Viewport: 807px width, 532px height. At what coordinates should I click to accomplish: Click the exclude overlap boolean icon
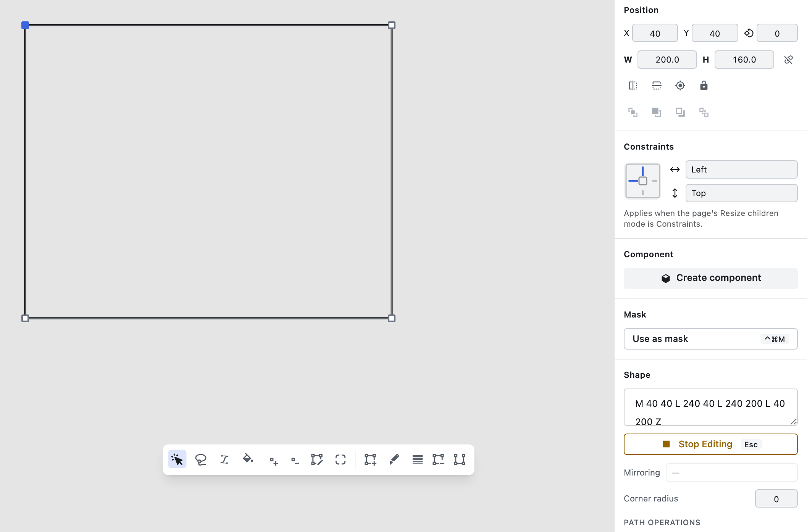pos(704,112)
